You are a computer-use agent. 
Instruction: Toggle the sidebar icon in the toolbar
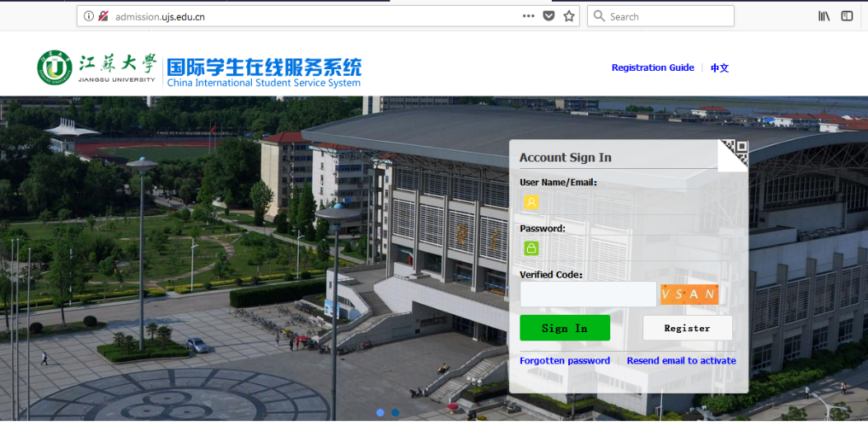tap(847, 16)
